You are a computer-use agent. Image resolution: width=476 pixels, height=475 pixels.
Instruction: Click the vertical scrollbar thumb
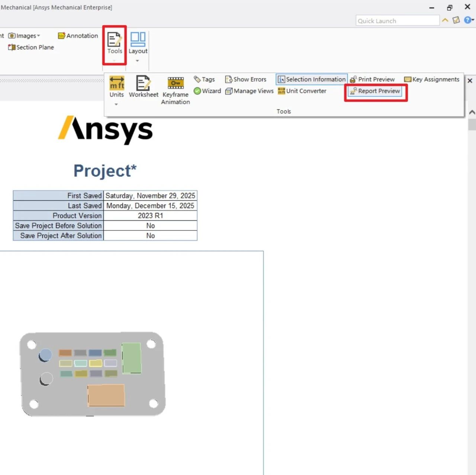click(472, 124)
